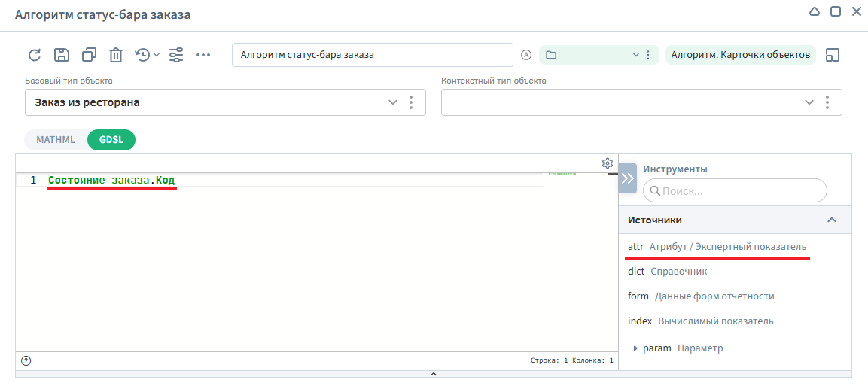Viewport: 868px width, 386px height.
Task: Save the algorithm with the floppy disk icon
Action: 62,55
